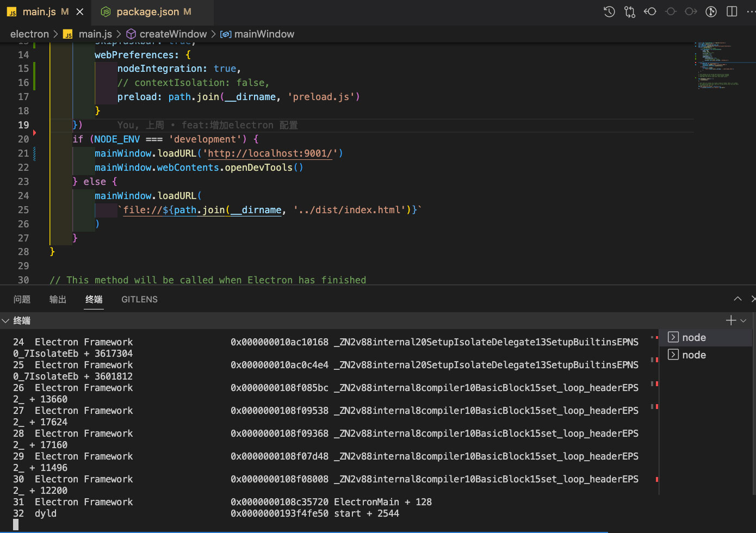Viewport: 756px width, 533px height.
Task: Switch to the package.json tab
Action: pyautogui.click(x=152, y=11)
